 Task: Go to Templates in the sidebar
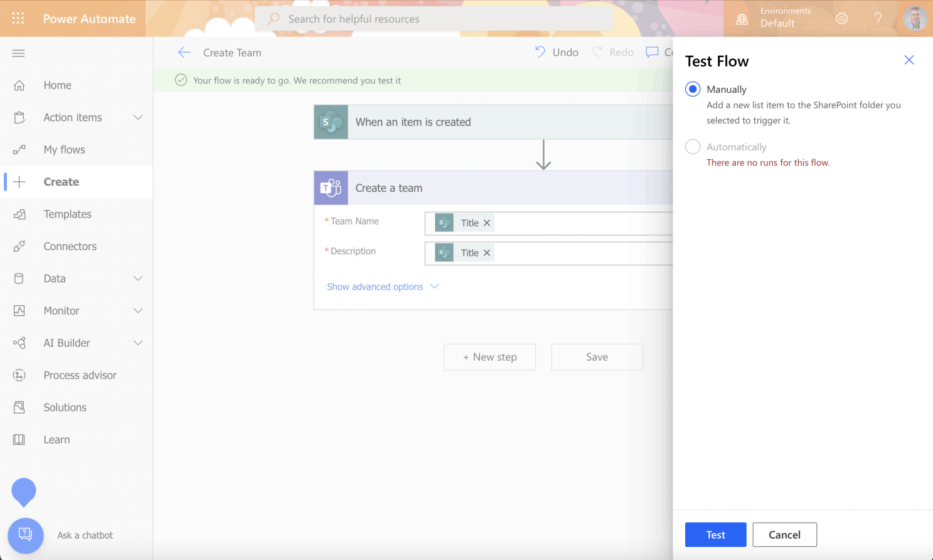pos(67,214)
